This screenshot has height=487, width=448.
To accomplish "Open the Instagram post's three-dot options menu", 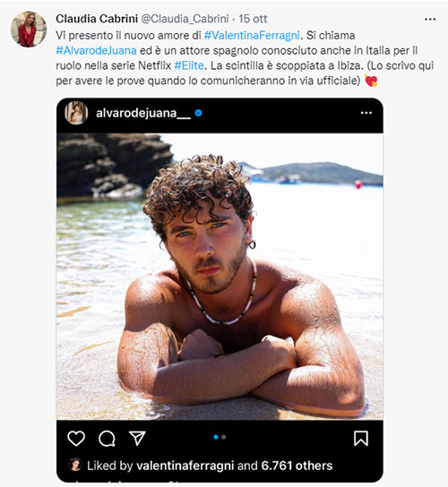I will (366, 113).
